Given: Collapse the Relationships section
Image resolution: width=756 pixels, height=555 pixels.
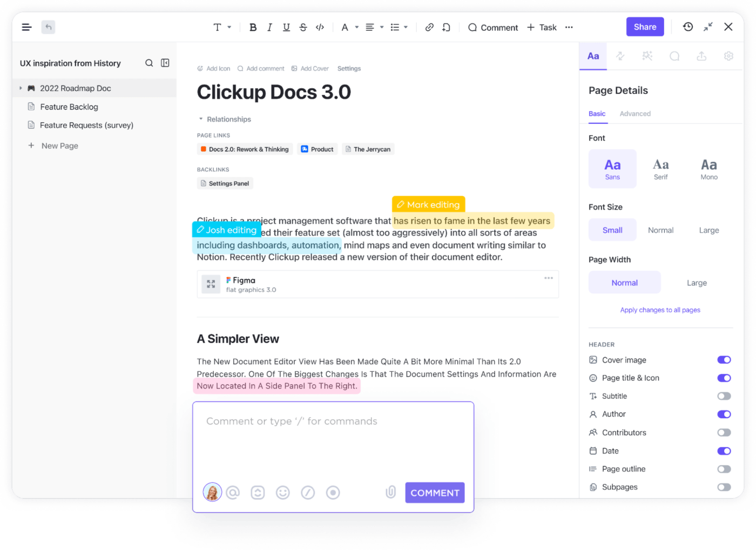Looking at the screenshot, I should pyautogui.click(x=201, y=119).
